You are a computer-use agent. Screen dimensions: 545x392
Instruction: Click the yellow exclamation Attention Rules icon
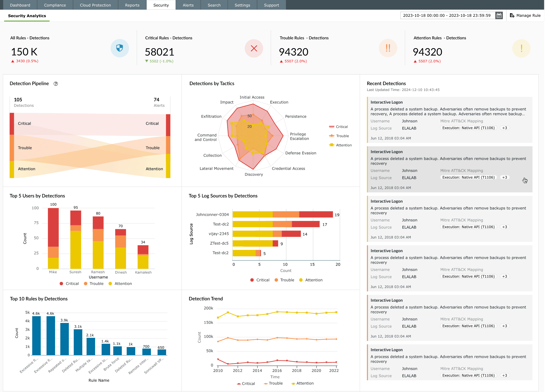[521, 48]
